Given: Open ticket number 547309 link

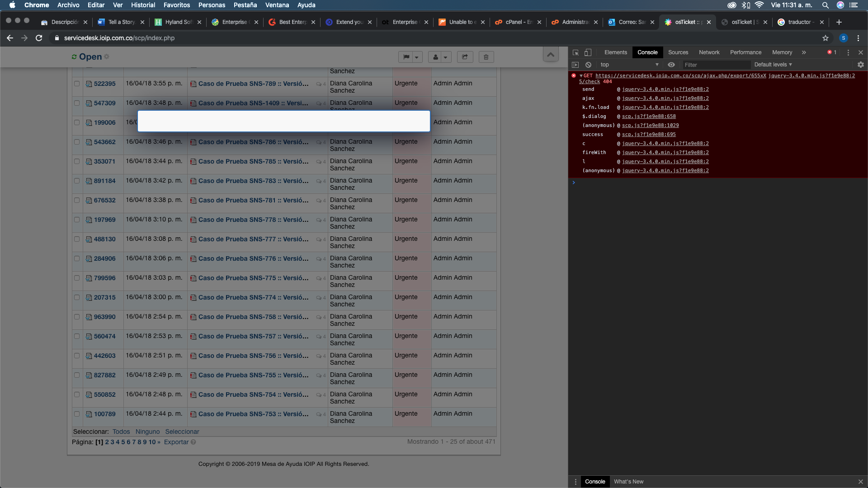Looking at the screenshot, I should click(104, 103).
